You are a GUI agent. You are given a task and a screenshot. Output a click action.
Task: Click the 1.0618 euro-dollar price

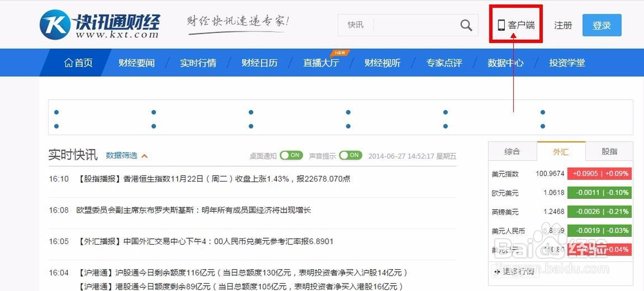[553, 192]
